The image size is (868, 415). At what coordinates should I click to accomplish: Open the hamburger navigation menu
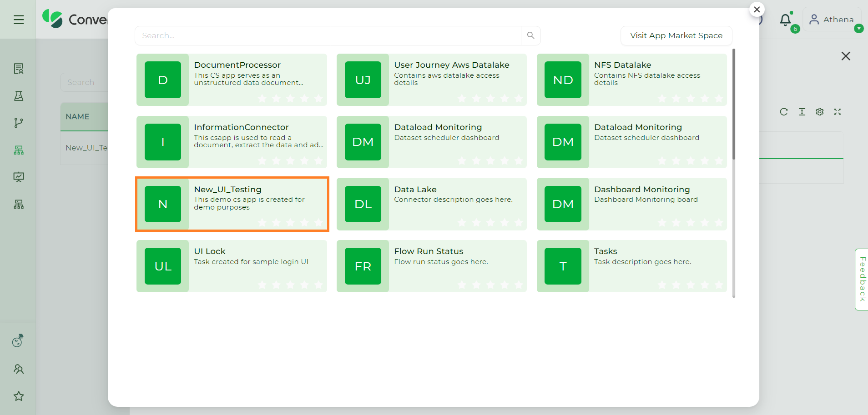(19, 20)
